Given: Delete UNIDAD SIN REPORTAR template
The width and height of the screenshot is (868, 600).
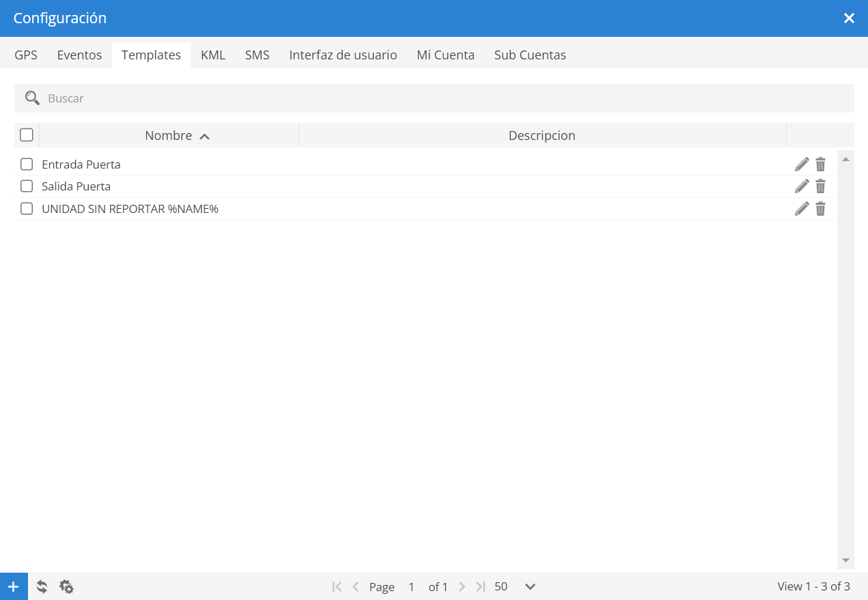Looking at the screenshot, I should click(x=821, y=209).
